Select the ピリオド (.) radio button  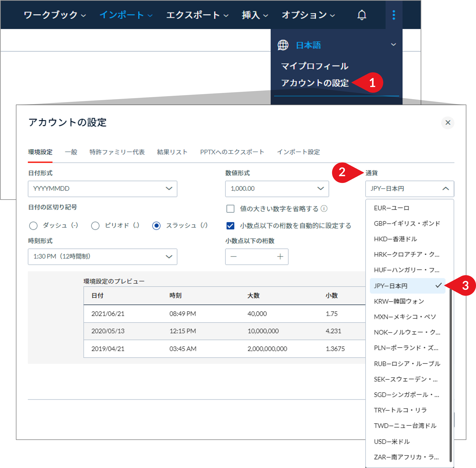click(95, 226)
